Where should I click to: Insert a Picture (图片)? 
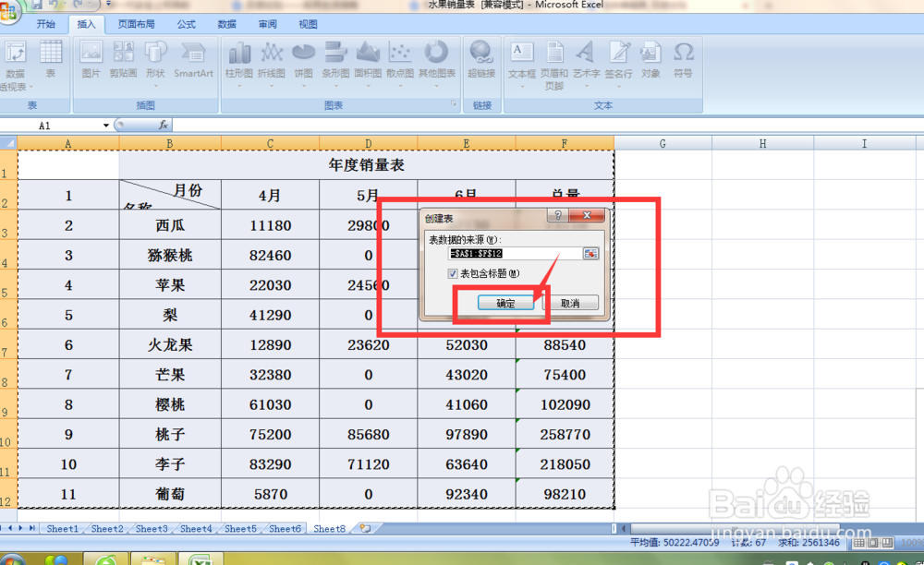click(91, 60)
